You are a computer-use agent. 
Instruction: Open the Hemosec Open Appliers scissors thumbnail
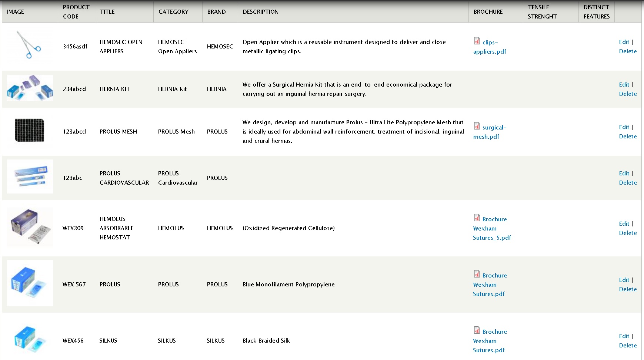click(29, 45)
